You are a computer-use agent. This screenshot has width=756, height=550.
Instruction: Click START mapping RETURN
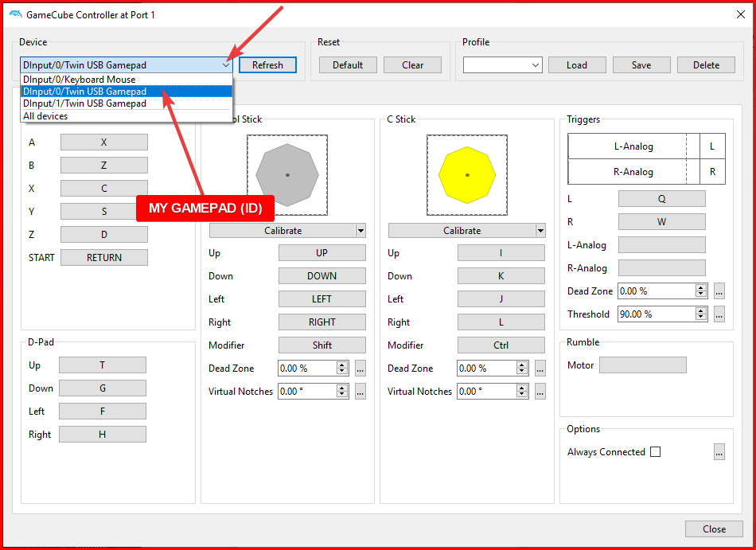[x=104, y=258]
